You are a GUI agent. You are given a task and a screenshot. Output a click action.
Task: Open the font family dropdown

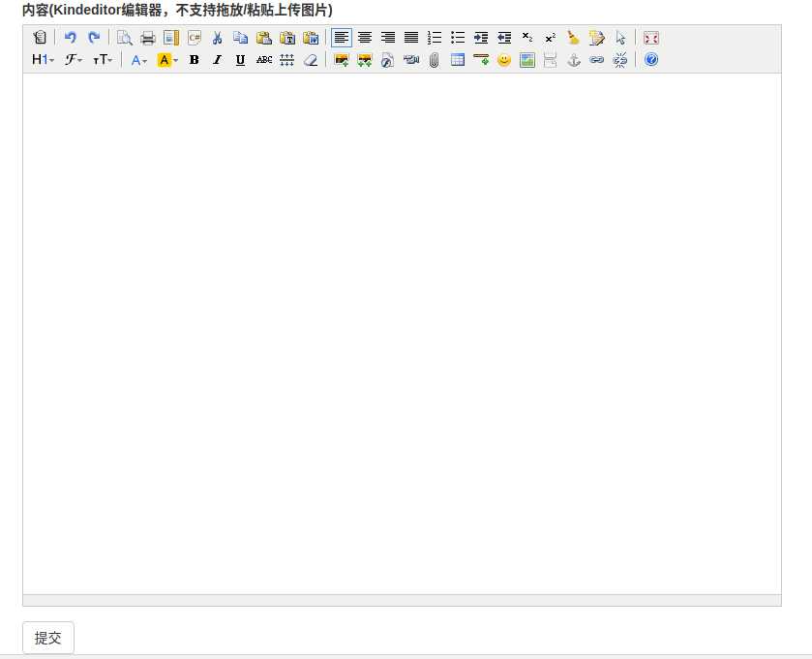[x=73, y=60]
